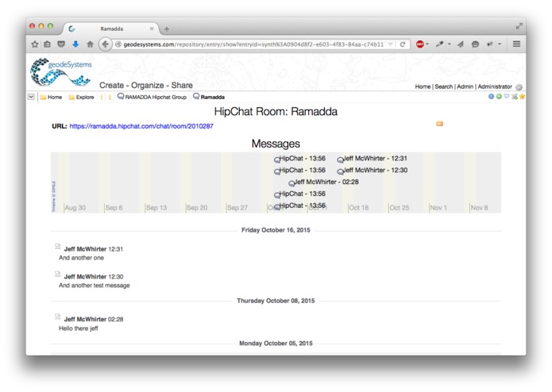Click the Nov 8 timeline date
The image size is (552, 392).
point(479,208)
